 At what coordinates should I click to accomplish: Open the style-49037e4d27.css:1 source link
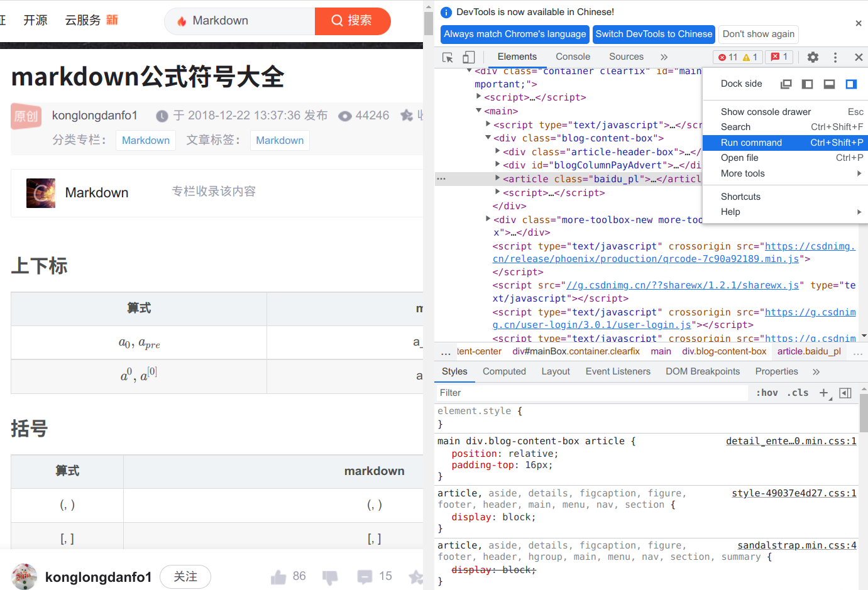(x=794, y=493)
